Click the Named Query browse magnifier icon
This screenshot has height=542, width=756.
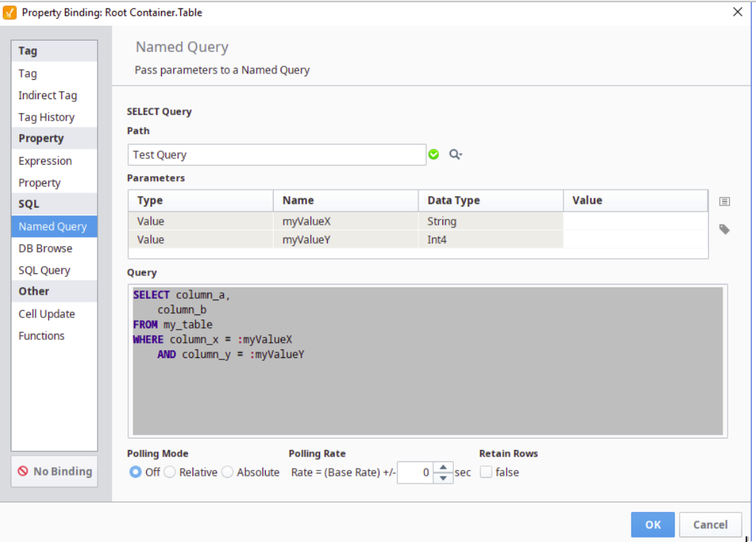[x=455, y=154]
